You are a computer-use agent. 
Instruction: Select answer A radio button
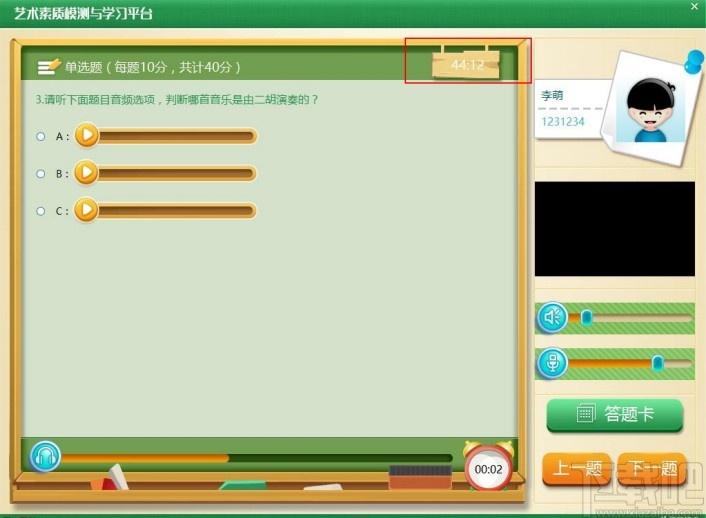(x=41, y=136)
